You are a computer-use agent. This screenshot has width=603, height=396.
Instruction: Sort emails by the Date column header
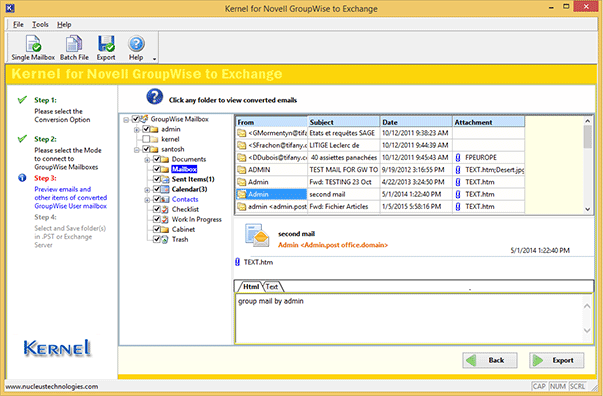[416, 122]
